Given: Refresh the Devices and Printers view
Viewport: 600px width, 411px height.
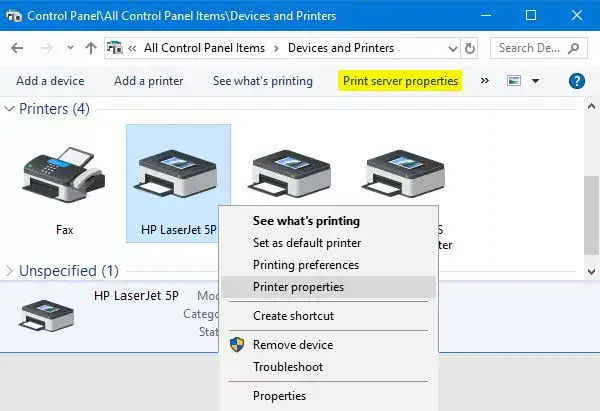Looking at the screenshot, I should point(470,48).
